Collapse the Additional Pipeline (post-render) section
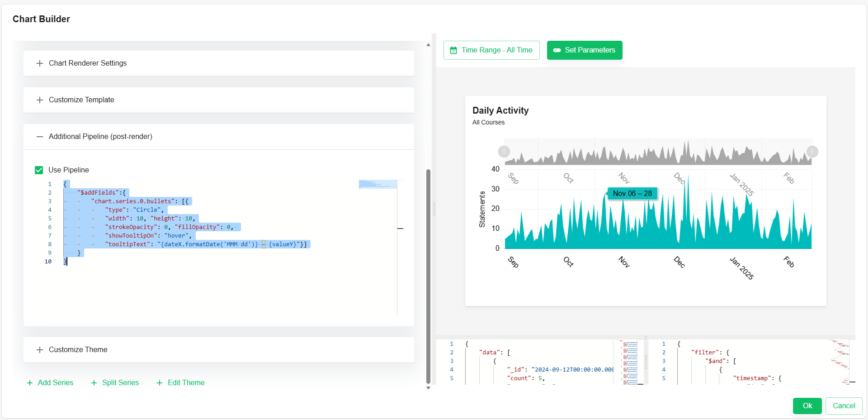This screenshot has height=420, width=868. [219, 137]
